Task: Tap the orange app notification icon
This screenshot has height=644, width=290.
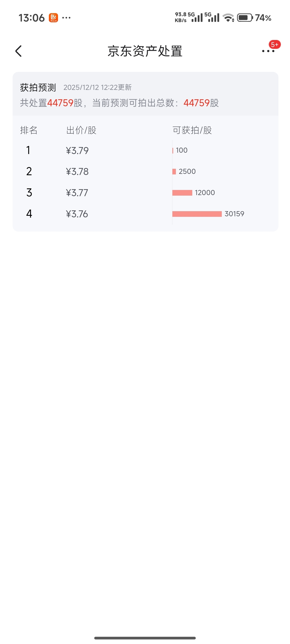Action: pos(53,18)
